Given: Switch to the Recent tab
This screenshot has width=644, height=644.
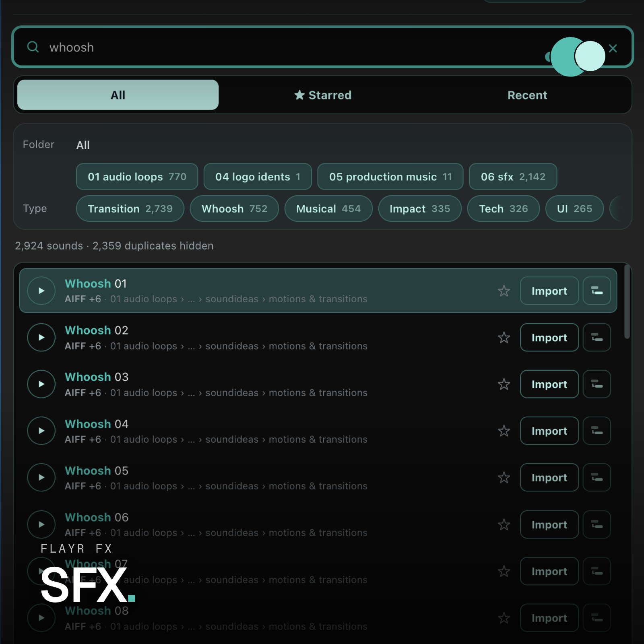Looking at the screenshot, I should (x=527, y=95).
